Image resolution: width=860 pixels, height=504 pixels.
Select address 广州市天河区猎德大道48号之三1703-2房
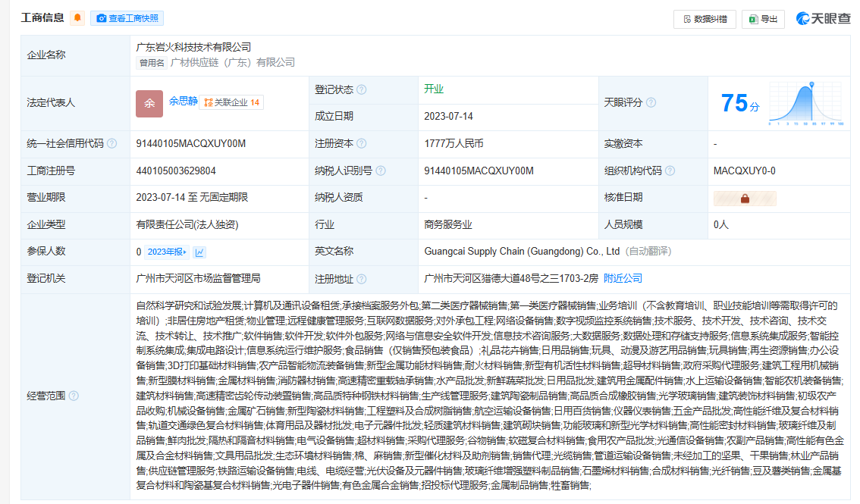[511, 278]
